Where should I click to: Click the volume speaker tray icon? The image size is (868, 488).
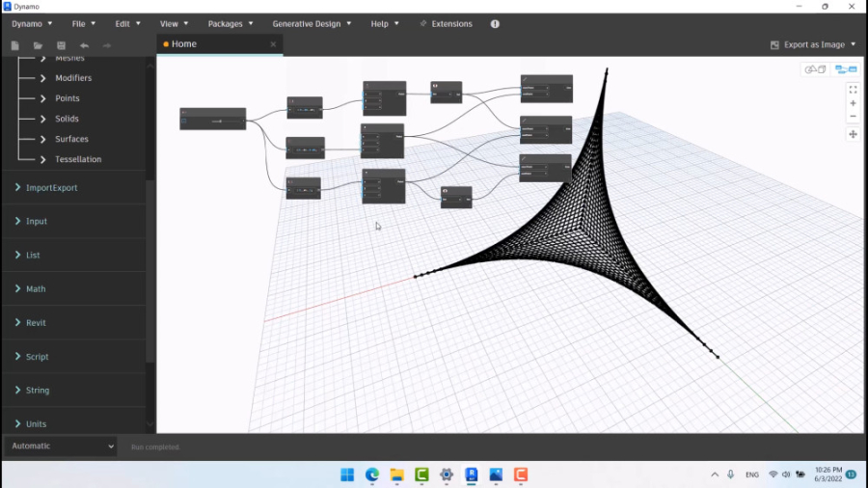786,474
